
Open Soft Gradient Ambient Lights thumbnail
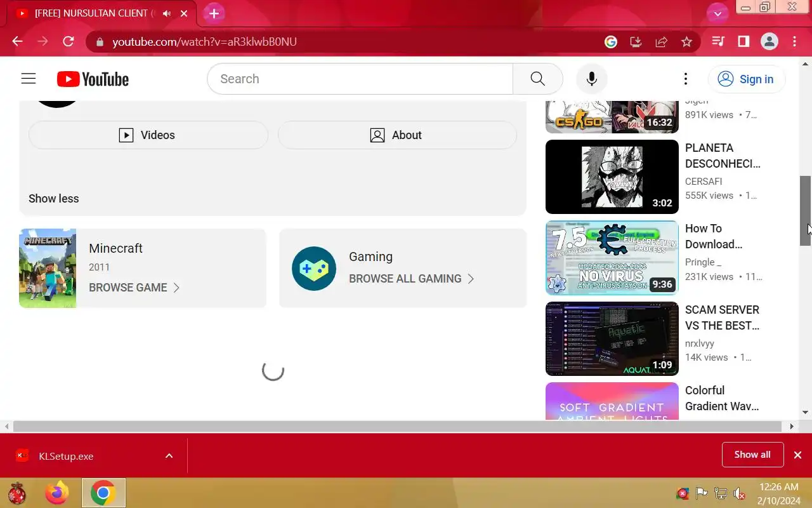(612, 401)
